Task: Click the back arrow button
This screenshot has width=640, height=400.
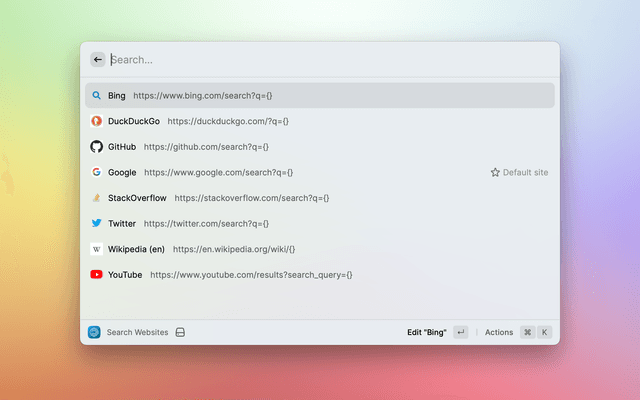Action: [97, 60]
